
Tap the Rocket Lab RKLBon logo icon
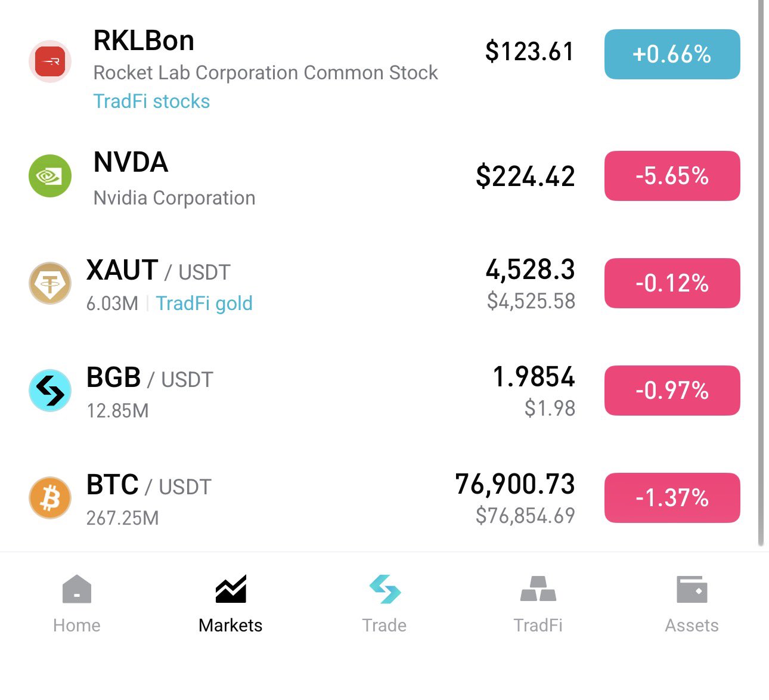(50, 61)
